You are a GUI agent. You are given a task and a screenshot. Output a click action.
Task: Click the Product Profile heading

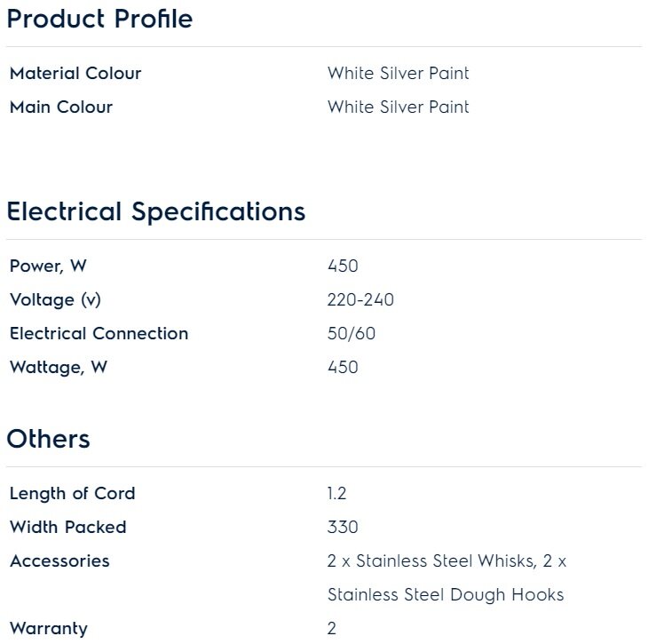tap(99, 20)
